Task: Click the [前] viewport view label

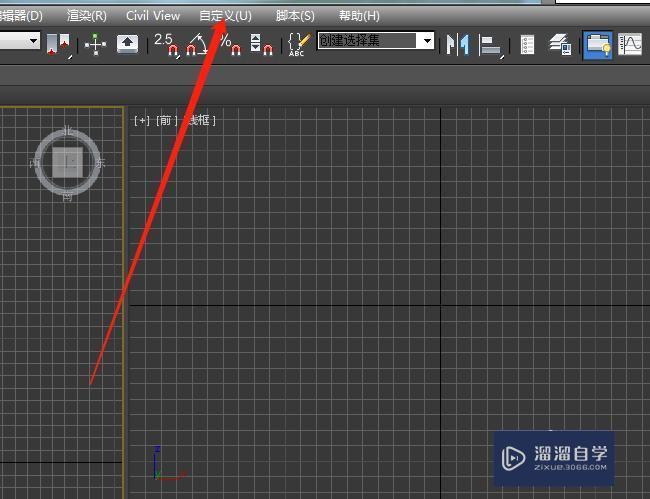Action: [x=167, y=121]
